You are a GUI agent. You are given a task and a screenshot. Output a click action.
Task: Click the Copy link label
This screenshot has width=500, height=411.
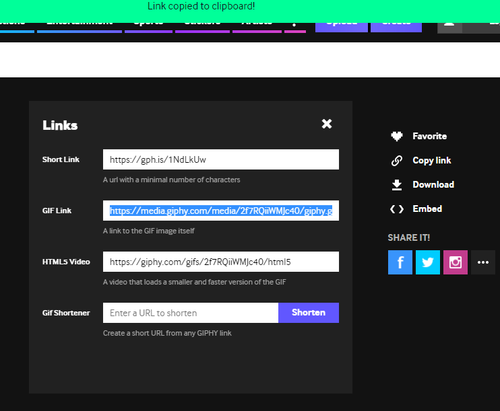[x=432, y=160]
